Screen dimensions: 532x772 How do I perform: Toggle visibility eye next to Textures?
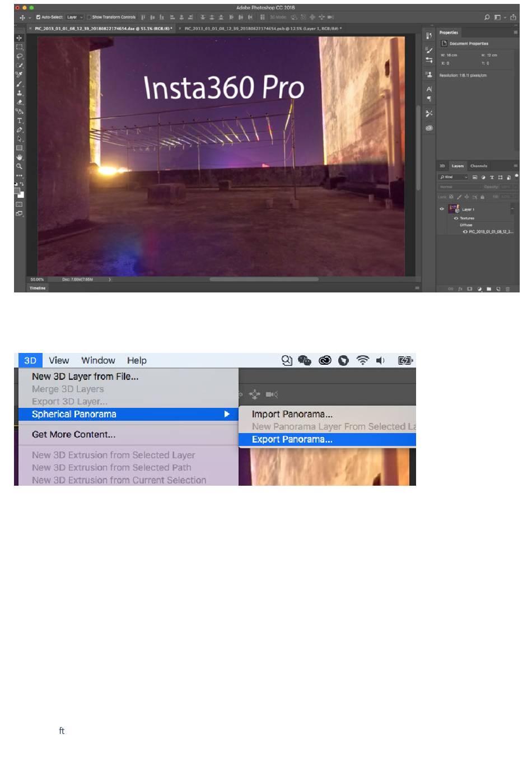(x=456, y=218)
